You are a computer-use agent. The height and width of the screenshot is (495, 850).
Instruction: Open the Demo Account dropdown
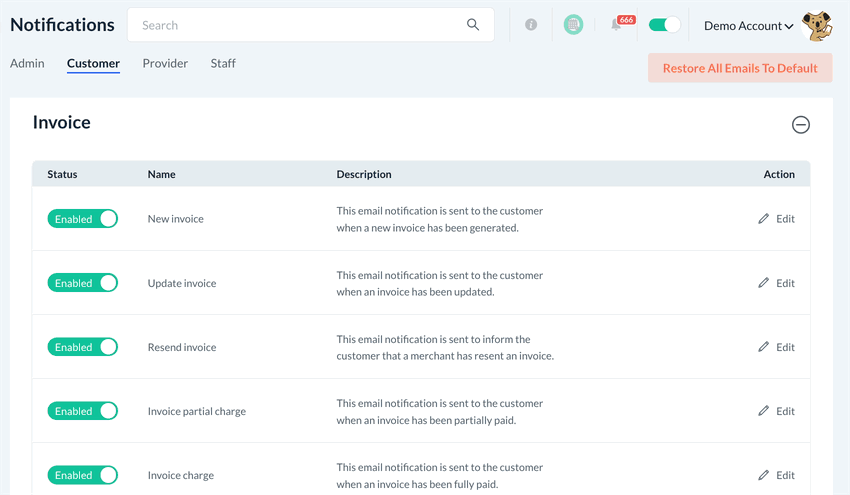point(748,26)
